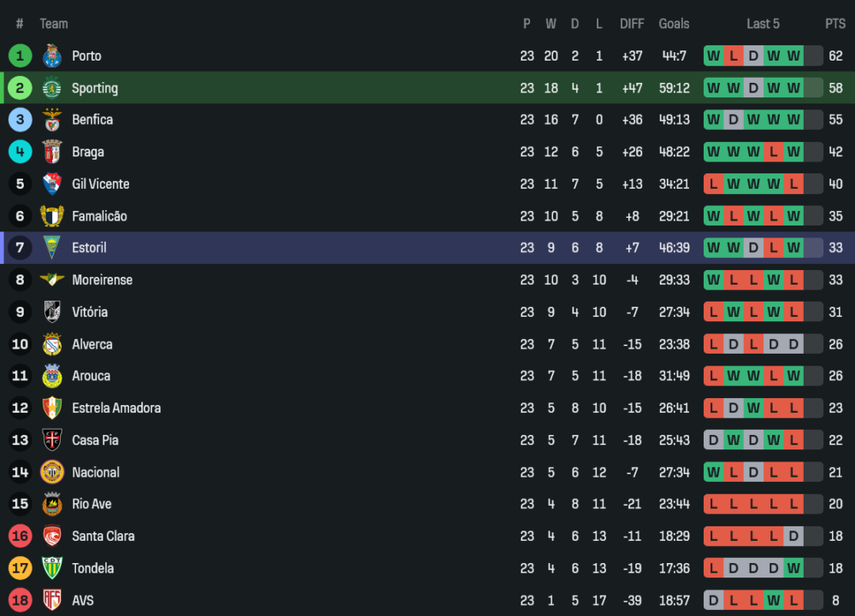Image resolution: width=855 pixels, height=616 pixels.
Task: Click Tondela's green W result badge
Action: [x=794, y=568]
